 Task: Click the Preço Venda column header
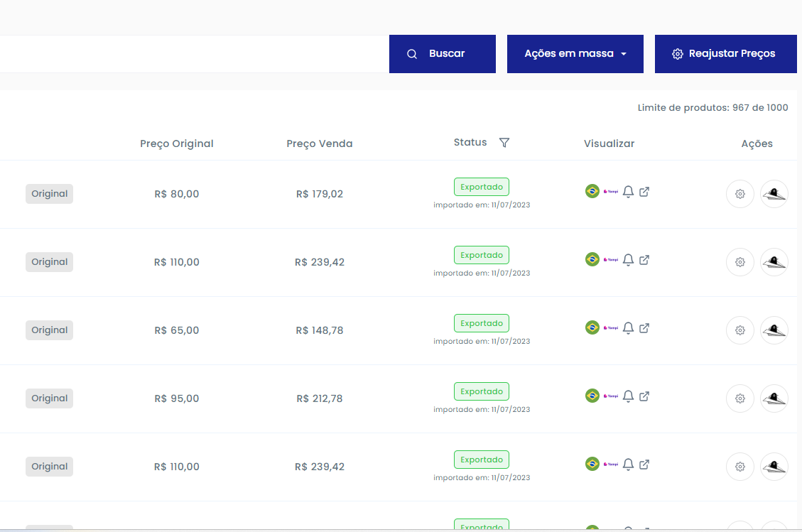click(x=320, y=143)
